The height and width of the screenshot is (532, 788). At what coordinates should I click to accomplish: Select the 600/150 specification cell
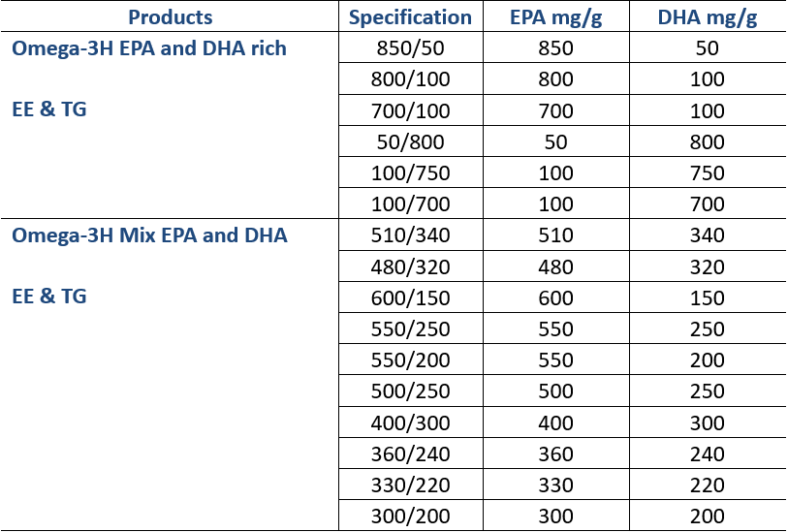(x=410, y=297)
